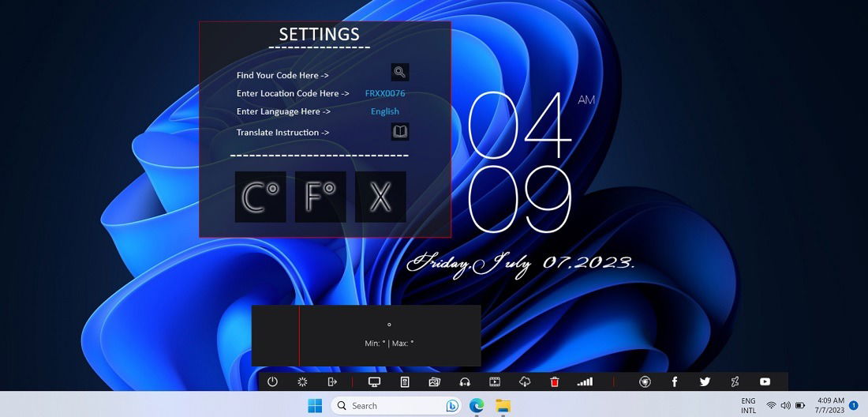
Task: Open the Documents icon in dock
Action: (x=405, y=381)
